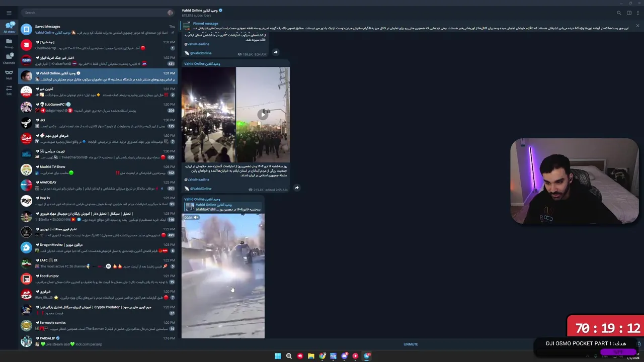This screenshot has width=644, height=362.
Task: Open Chrome from the taskbar
Action: point(322,356)
